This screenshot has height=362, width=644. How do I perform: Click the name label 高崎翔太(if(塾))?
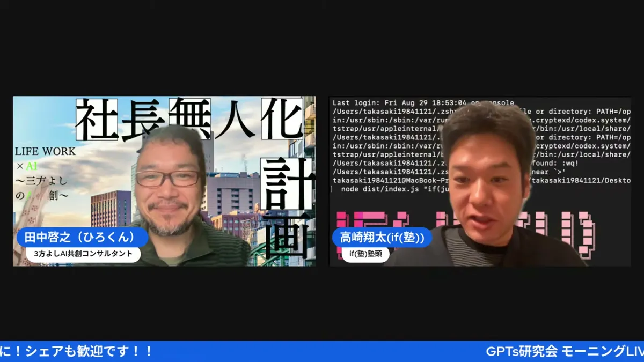click(382, 237)
